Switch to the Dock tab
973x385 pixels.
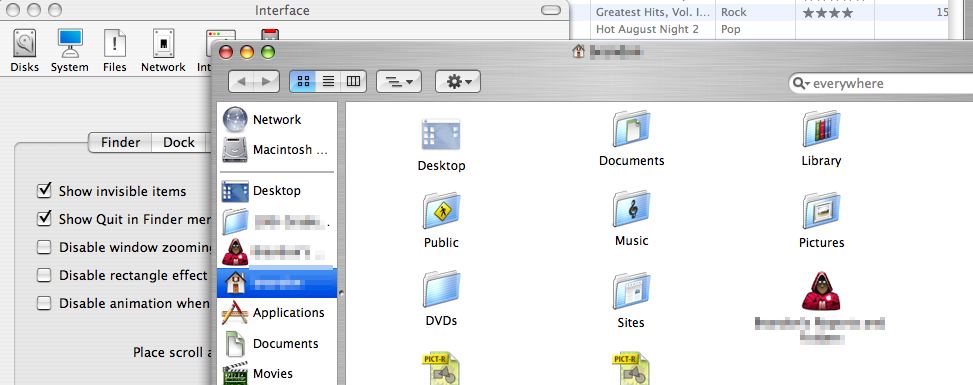(179, 142)
